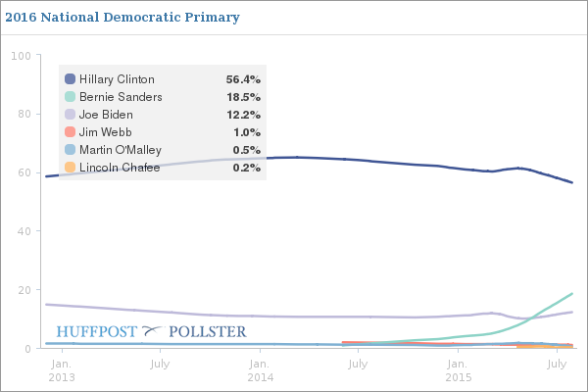
Task: Select the Joe Biden legend label
Action: click(106, 115)
